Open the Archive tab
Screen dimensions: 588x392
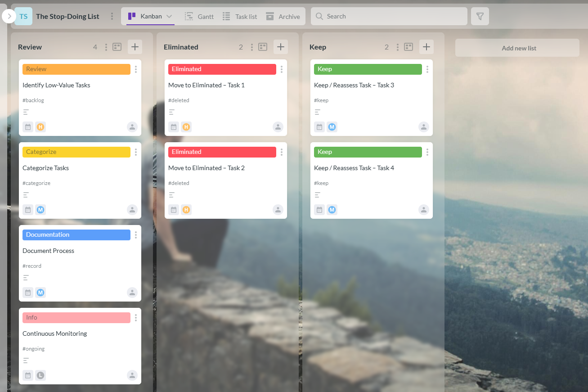(283, 16)
